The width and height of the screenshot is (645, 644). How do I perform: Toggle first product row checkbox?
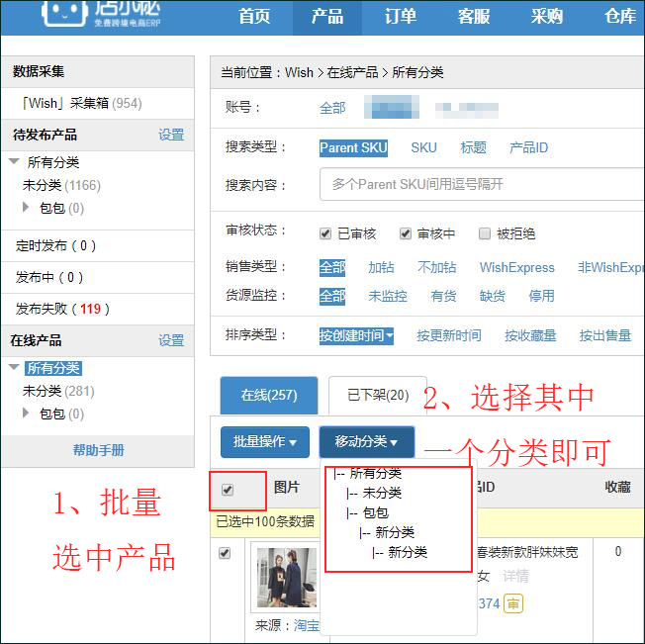pos(225,553)
